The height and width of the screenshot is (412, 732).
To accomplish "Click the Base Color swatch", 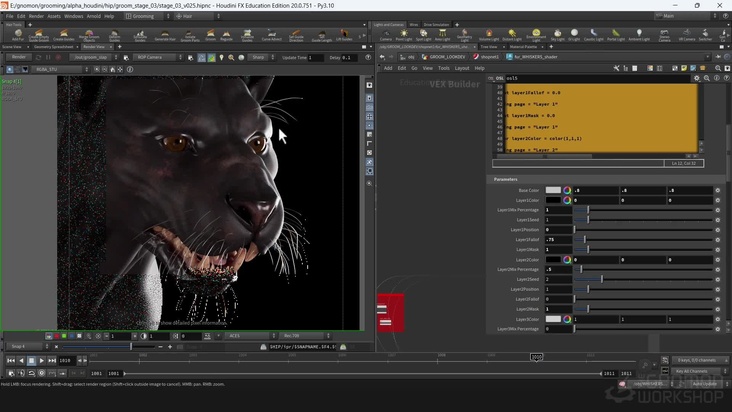I will [553, 190].
